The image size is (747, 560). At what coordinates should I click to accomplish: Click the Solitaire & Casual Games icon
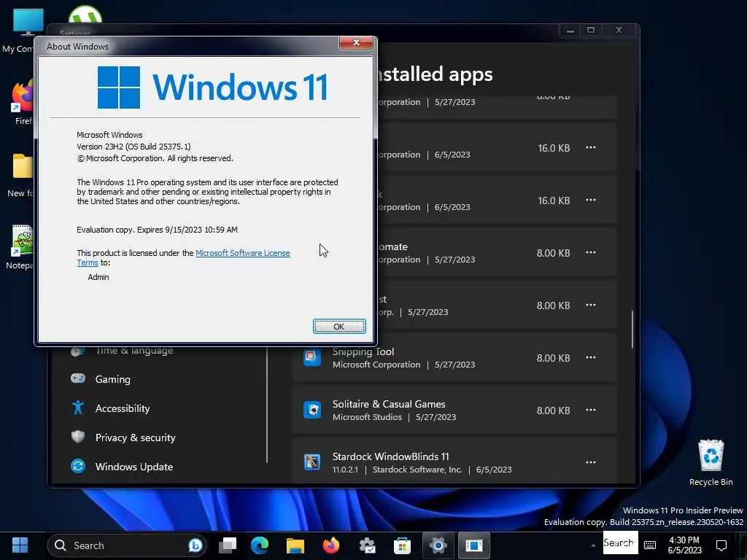[x=312, y=410]
